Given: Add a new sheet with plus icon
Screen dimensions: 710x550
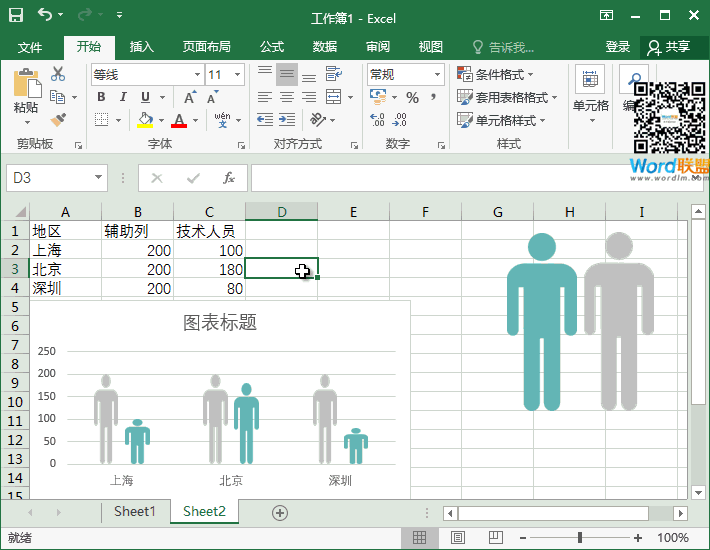Looking at the screenshot, I should 280,512.
